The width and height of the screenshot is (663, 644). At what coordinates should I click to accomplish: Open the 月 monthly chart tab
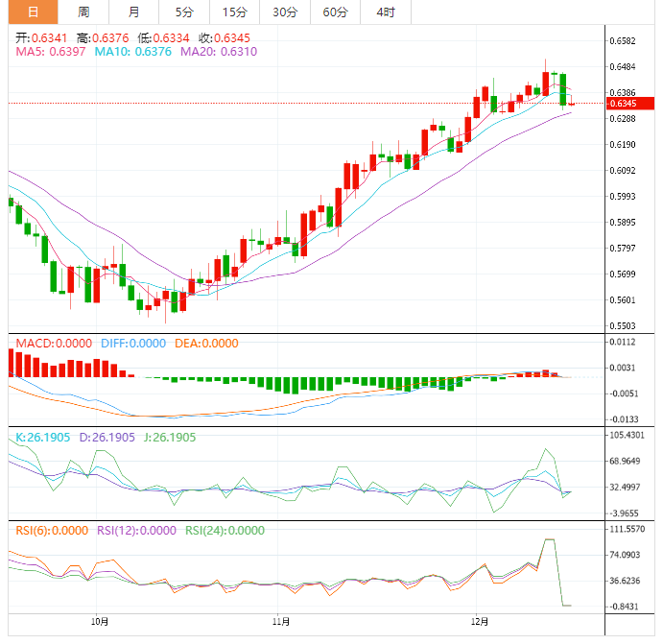tap(133, 12)
